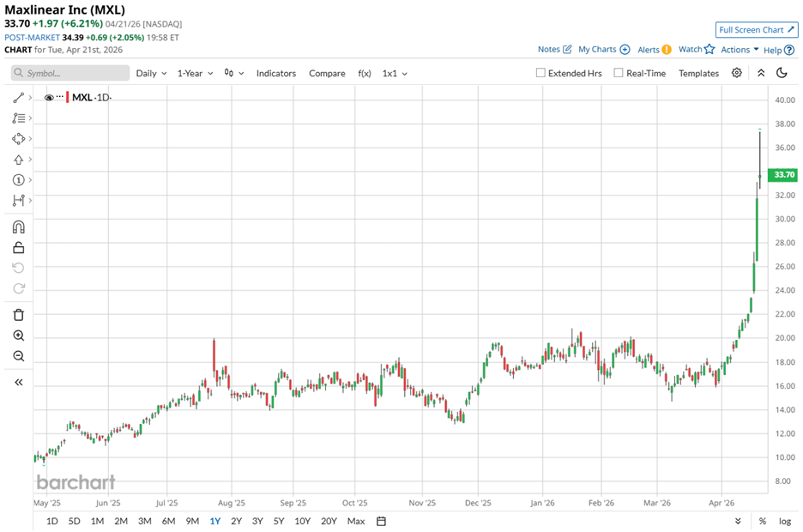803x532 pixels.
Task: Open the Indicators menu
Action: tap(275, 73)
